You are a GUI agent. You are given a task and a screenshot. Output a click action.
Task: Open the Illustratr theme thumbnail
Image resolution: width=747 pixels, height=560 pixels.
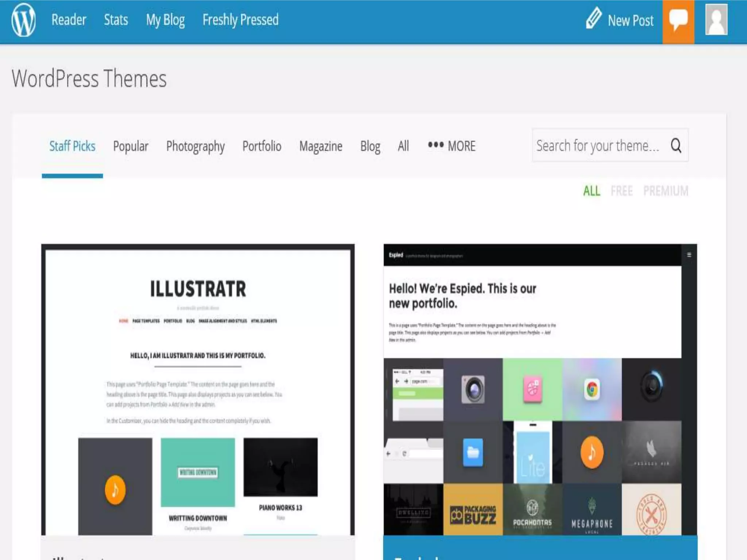coord(198,390)
